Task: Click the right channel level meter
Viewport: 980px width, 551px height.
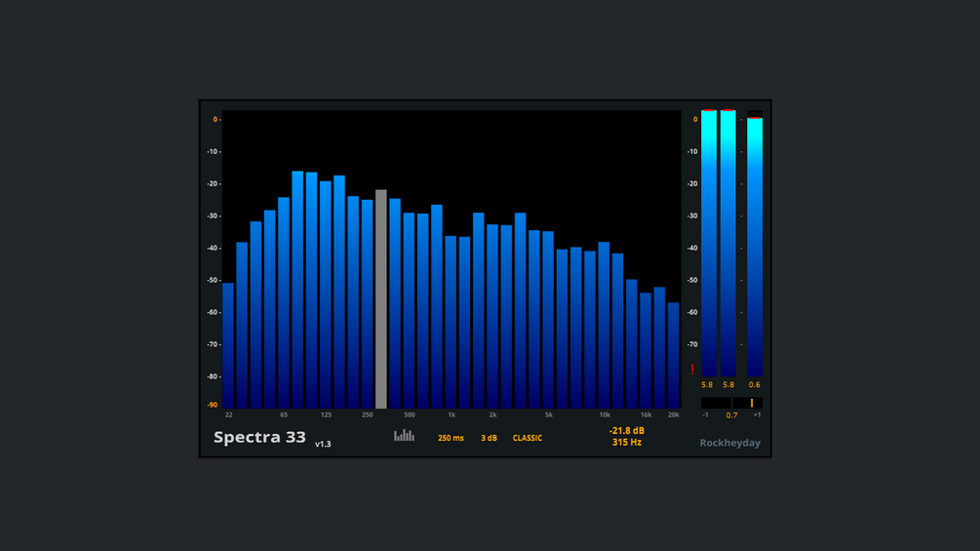Action: (728, 243)
